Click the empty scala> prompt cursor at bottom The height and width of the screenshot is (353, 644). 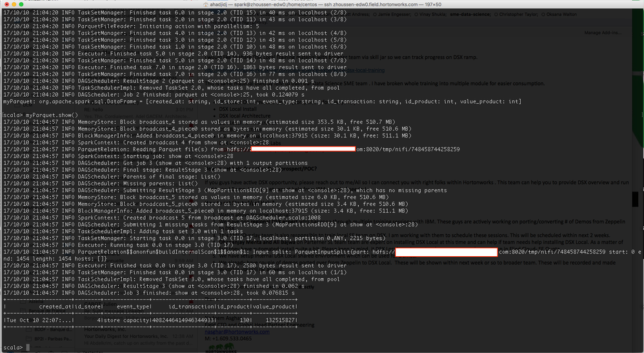[28, 348]
